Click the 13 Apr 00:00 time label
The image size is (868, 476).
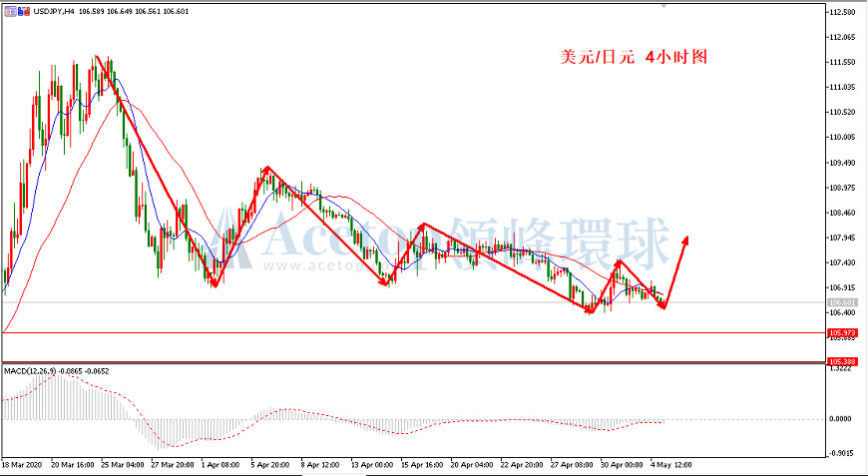(371, 464)
